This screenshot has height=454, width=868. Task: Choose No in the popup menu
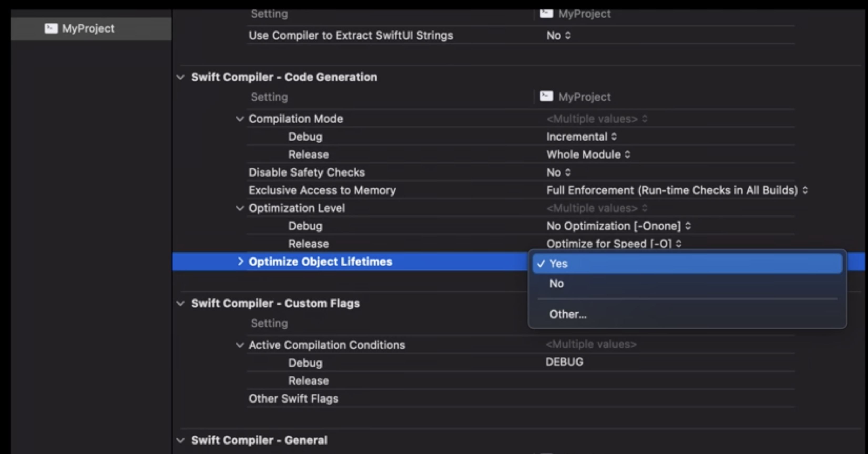point(687,283)
